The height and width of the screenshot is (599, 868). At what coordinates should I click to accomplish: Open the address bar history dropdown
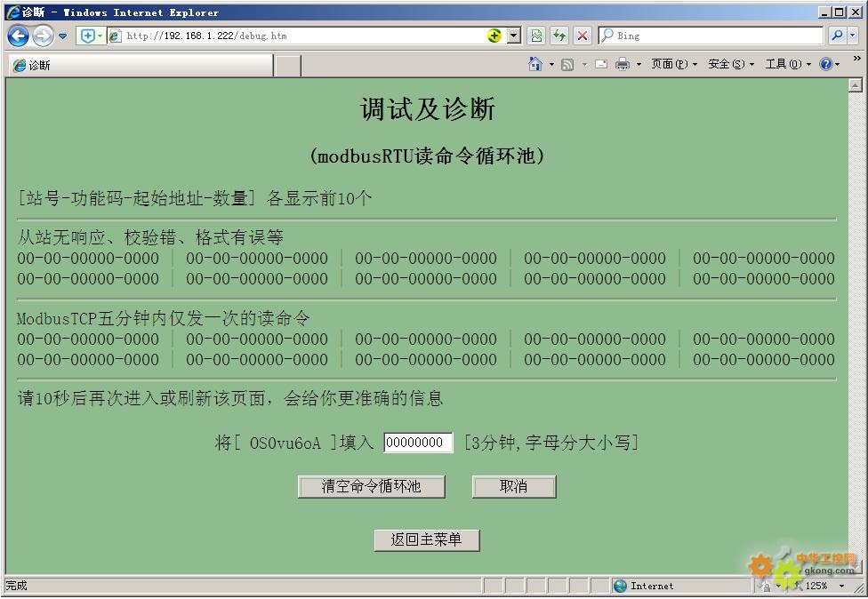coord(514,36)
